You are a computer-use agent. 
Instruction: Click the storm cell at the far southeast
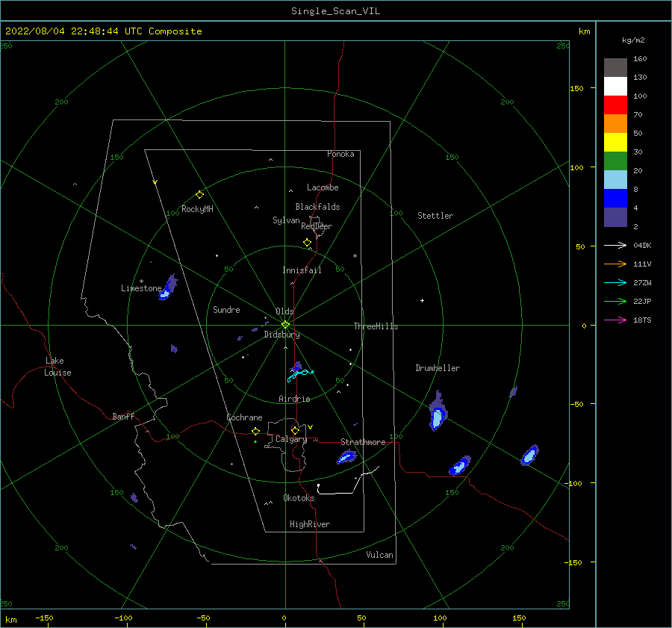(529, 456)
